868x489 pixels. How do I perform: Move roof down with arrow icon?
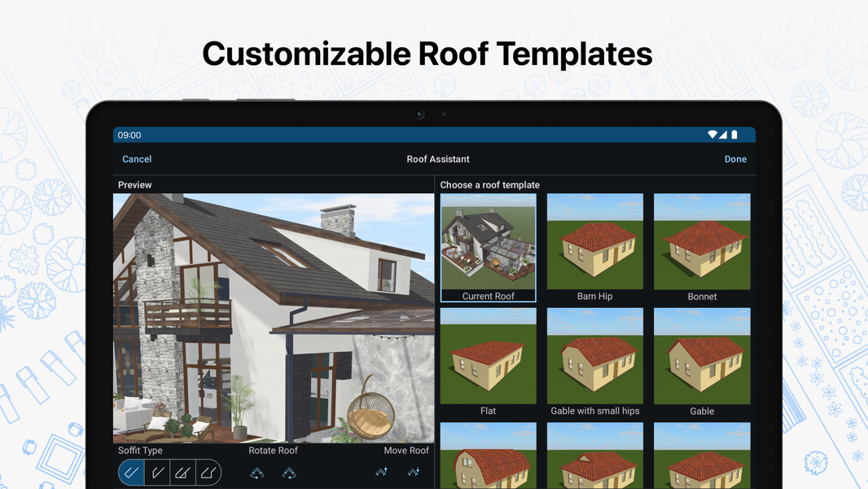pyautogui.click(x=414, y=472)
